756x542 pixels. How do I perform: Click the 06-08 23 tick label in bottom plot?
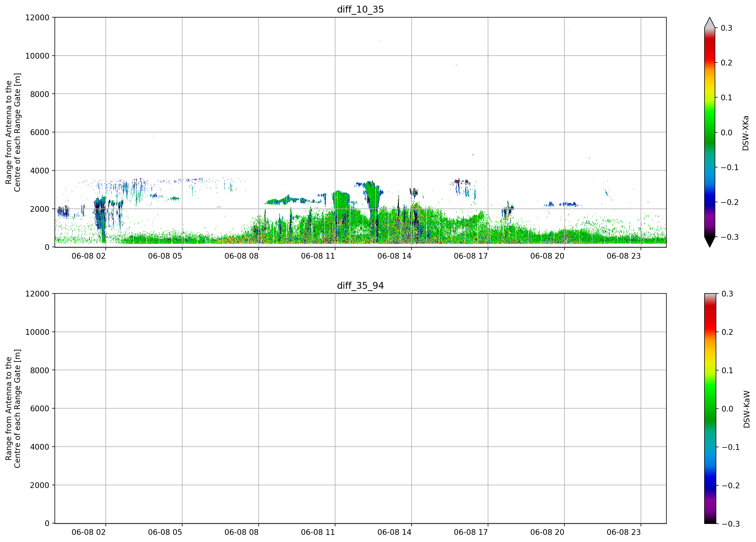point(624,532)
